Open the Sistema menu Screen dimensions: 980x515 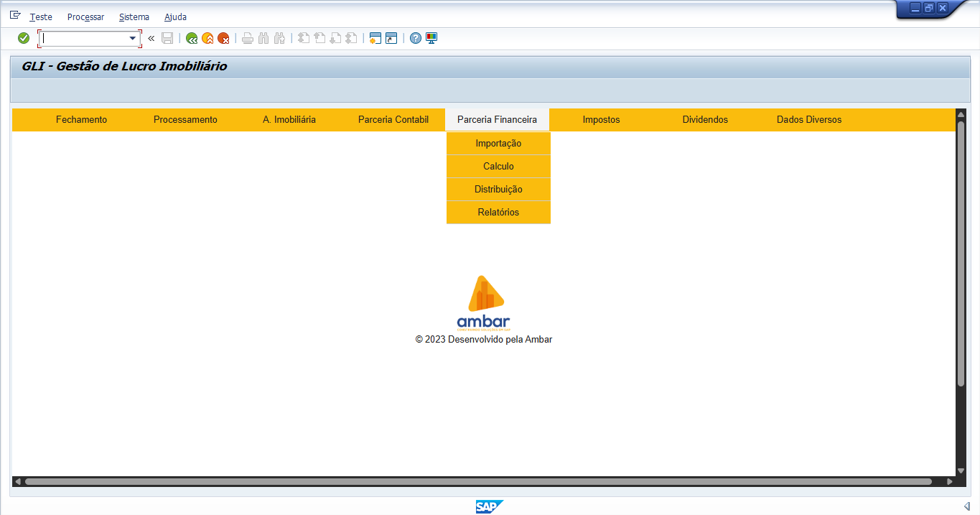[134, 17]
